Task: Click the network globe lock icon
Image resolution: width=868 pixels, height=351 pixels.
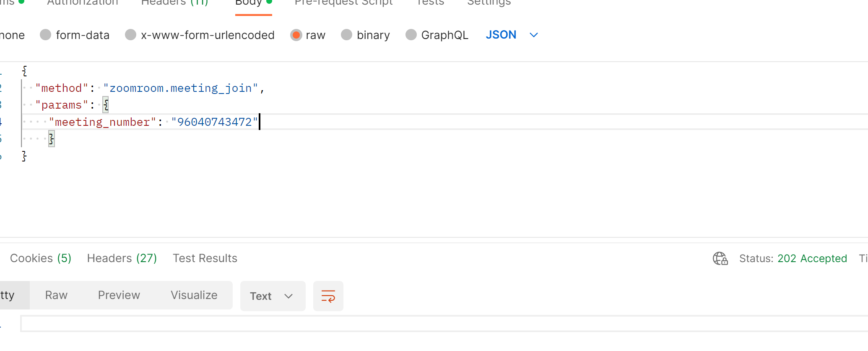Action: coord(720,258)
